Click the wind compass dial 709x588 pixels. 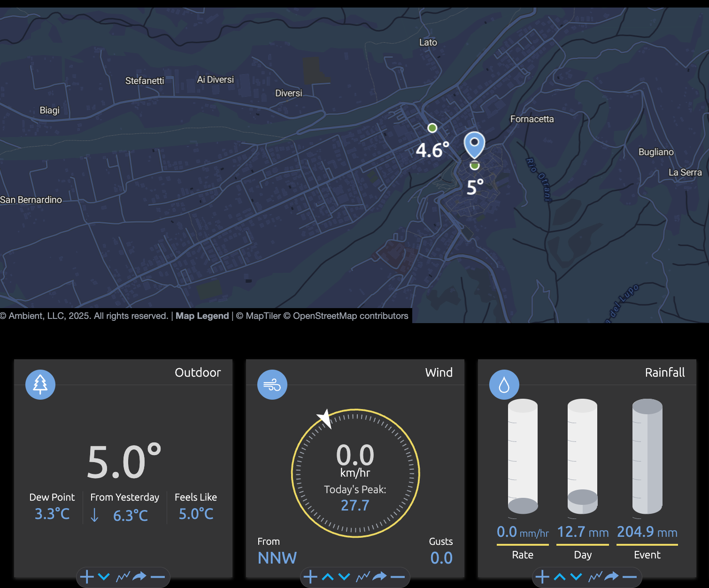click(x=355, y=473)
